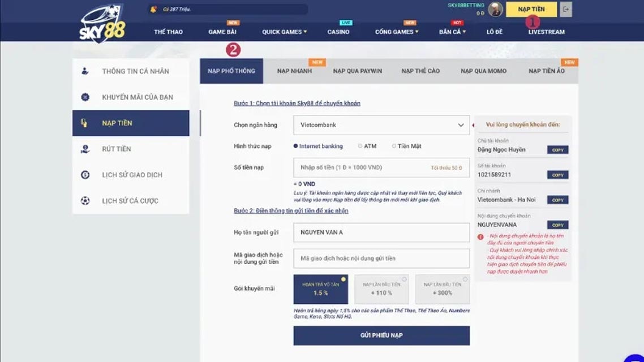Viewport: 644px width, 362px height.
Task: Click the Số tiền nạp amount field
Action: [381, 167]
